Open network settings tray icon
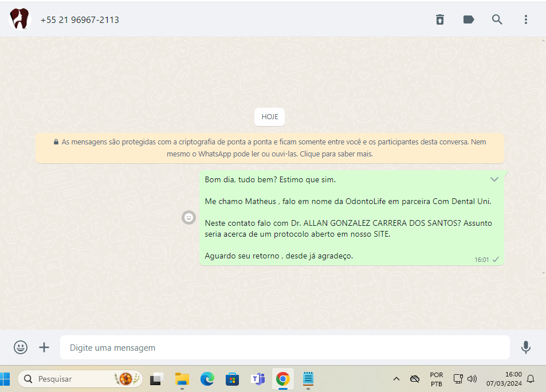 click(458, 379)
